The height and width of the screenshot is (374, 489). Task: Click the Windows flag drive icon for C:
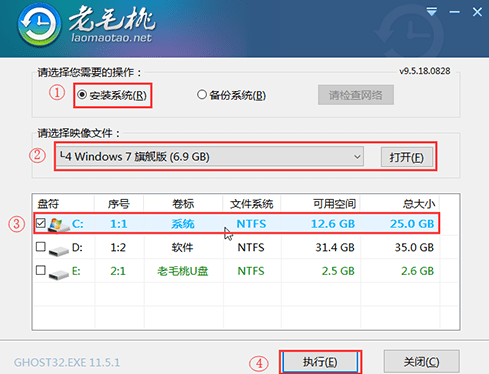tap(58, 225)
